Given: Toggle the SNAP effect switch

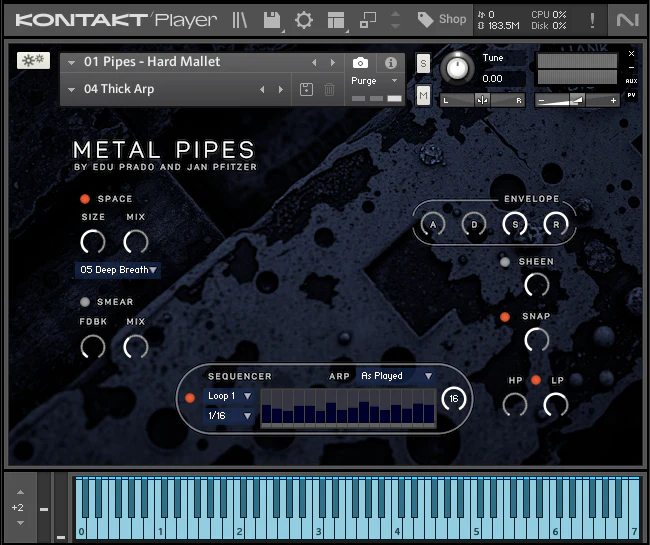Looking at the screenshot, I should coord(506,317).
